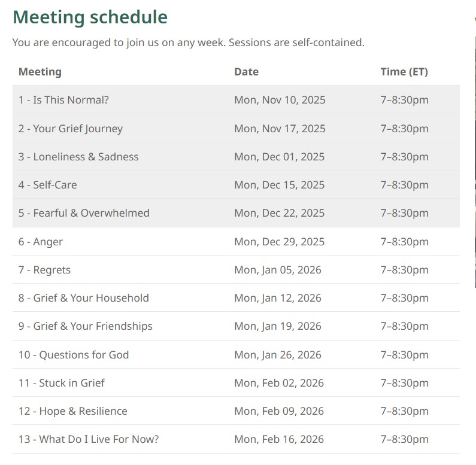Open '8 - Grief & Your Household'
476x465 pixels.
coord(83,298)
